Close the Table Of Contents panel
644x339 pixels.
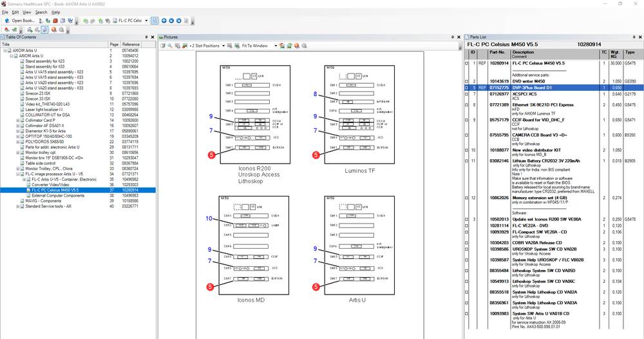point(153,37)
